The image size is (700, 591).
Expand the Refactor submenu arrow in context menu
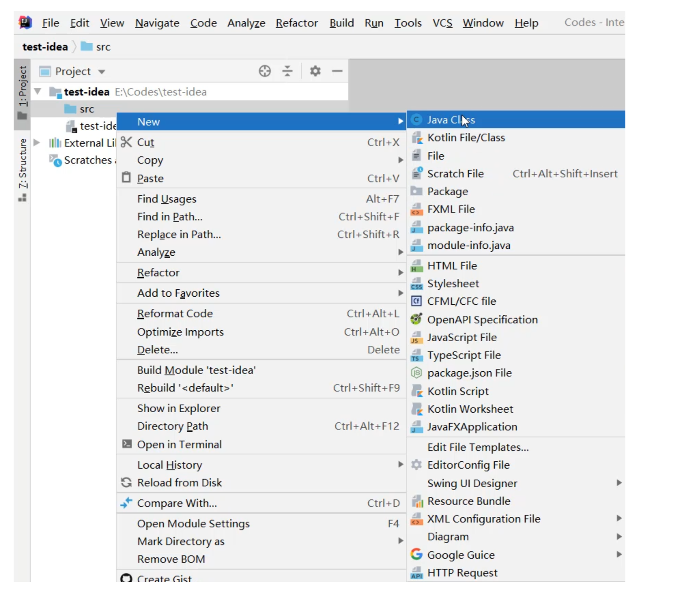tap(401, 272)
